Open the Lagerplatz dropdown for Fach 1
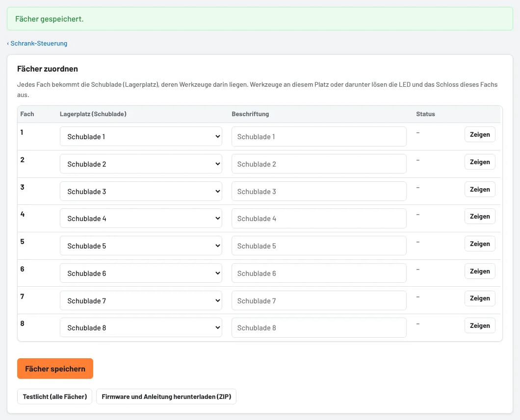520x420 pixels. (x=141, y=136)
